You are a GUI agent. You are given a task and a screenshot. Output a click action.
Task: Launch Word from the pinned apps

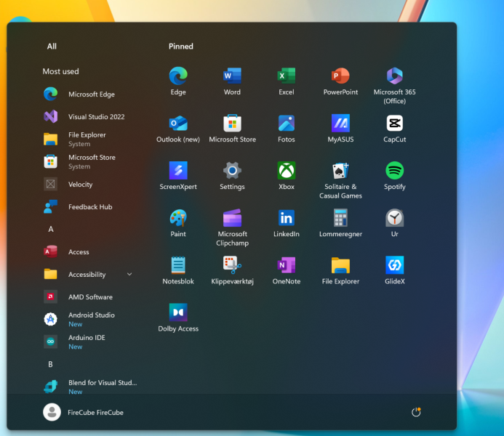pos(232,81)
